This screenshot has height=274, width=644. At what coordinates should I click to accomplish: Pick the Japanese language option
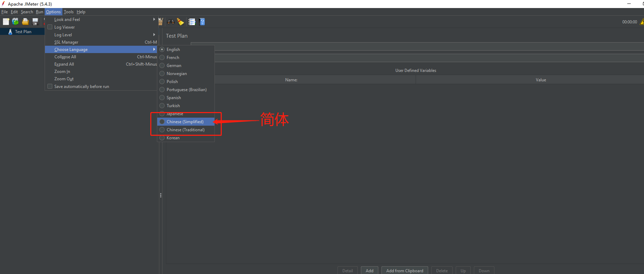point(185,113)
